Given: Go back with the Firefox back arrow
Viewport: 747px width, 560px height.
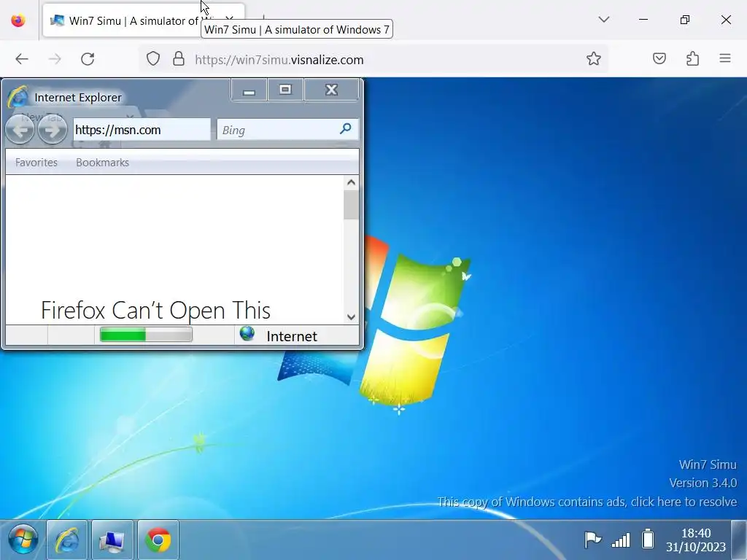Looking at the screenshot, I should tap(22, 59).
